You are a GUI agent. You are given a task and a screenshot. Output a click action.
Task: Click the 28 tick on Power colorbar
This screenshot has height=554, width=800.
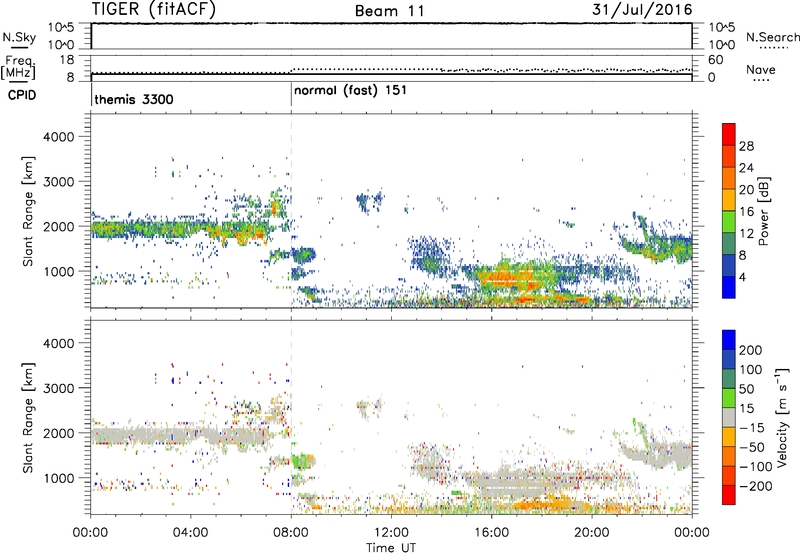click(x=746, y=146)
